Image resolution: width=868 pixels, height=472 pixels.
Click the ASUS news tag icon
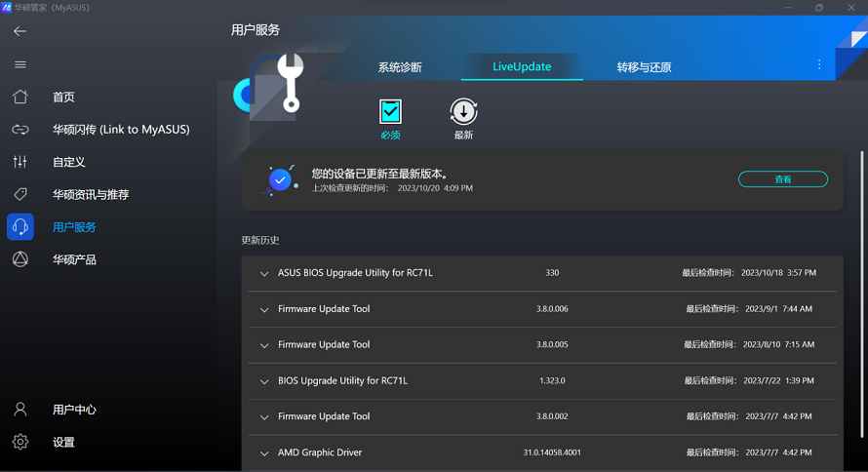[20, 194]
